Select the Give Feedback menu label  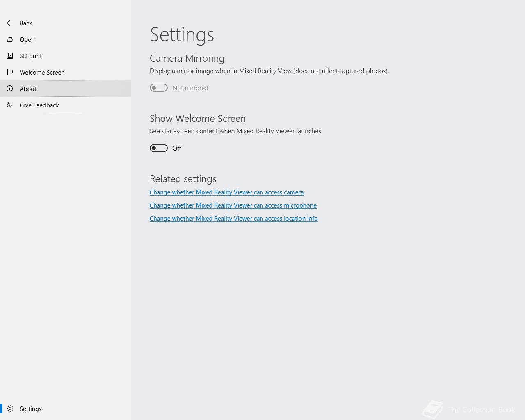tap(39, 105)
